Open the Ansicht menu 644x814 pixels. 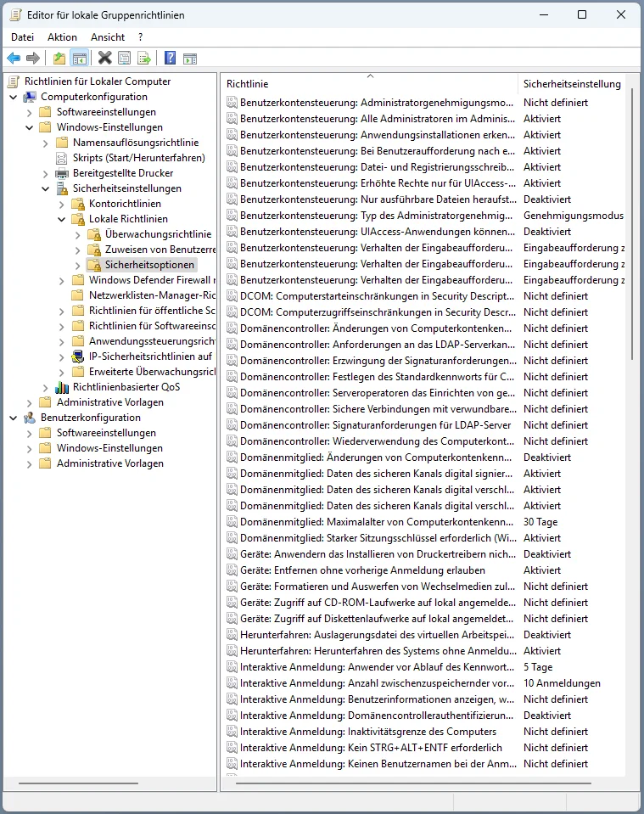108,37
